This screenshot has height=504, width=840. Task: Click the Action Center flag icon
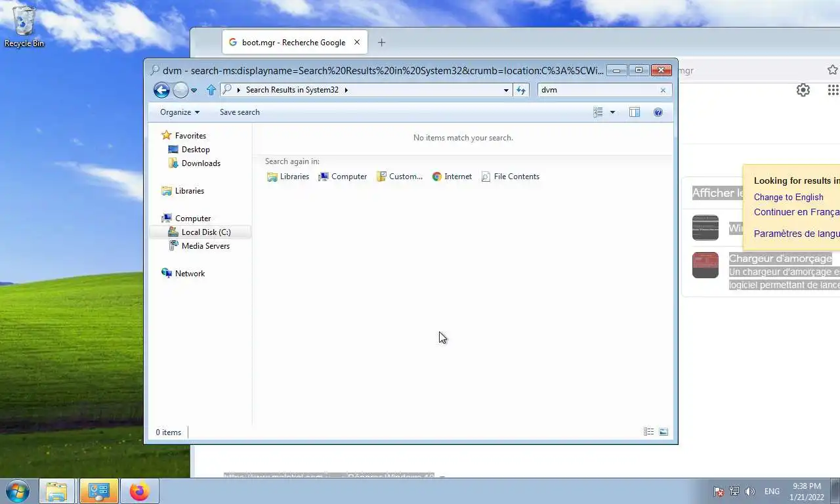tap(719, 492)
